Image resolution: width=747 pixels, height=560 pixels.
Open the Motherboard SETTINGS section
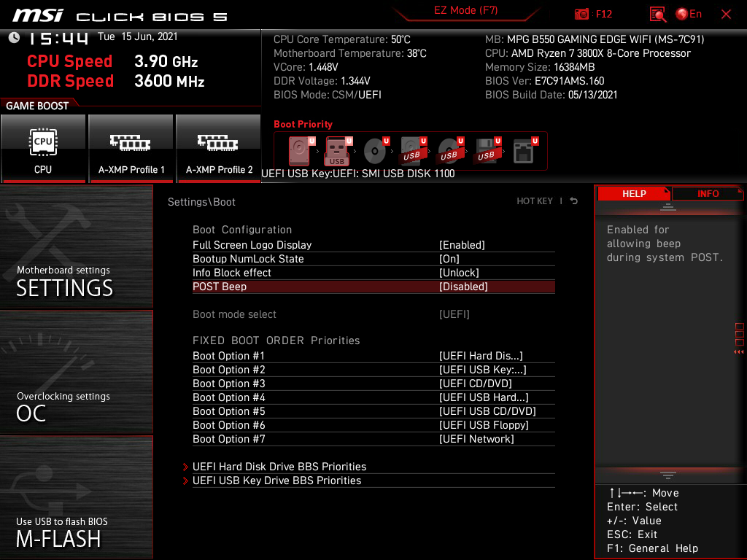(76, 246)
